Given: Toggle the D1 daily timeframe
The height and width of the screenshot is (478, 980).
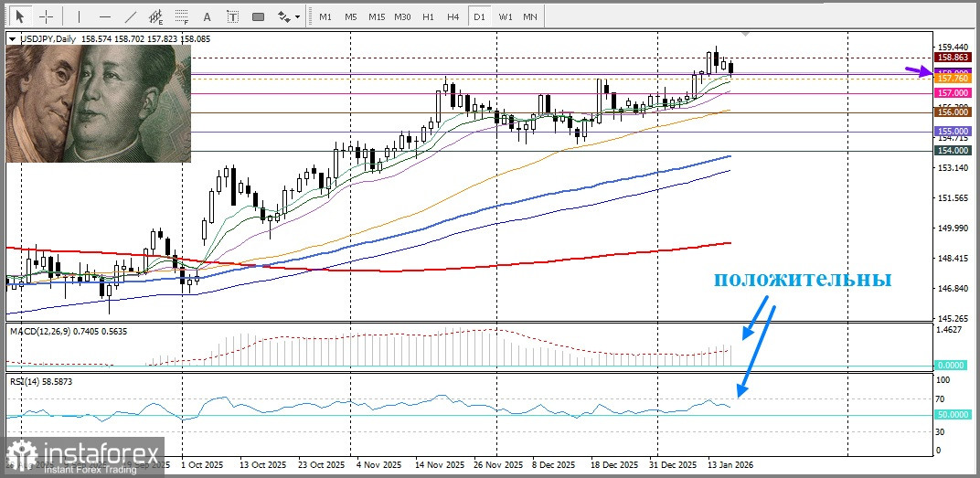Looking at the screenshot, I should coord(479,16).
